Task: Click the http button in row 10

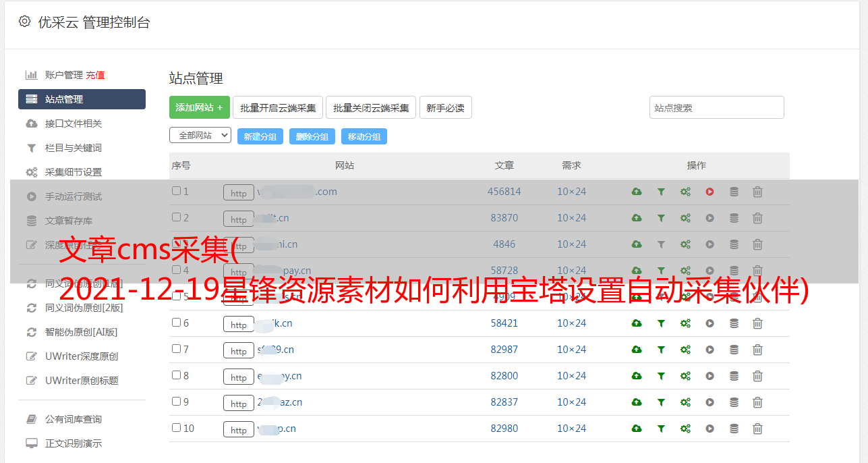Action: click(x=239, y=429)
